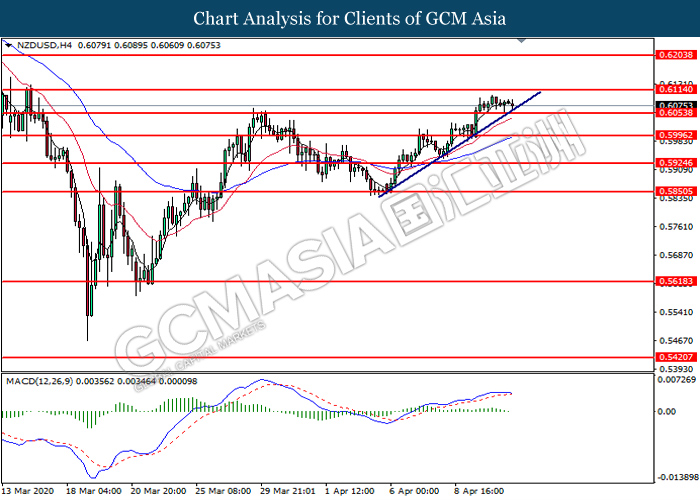Click the 18 Mar 04:00 time label
This screenshot has height=500, width=700.
point(94,491)
